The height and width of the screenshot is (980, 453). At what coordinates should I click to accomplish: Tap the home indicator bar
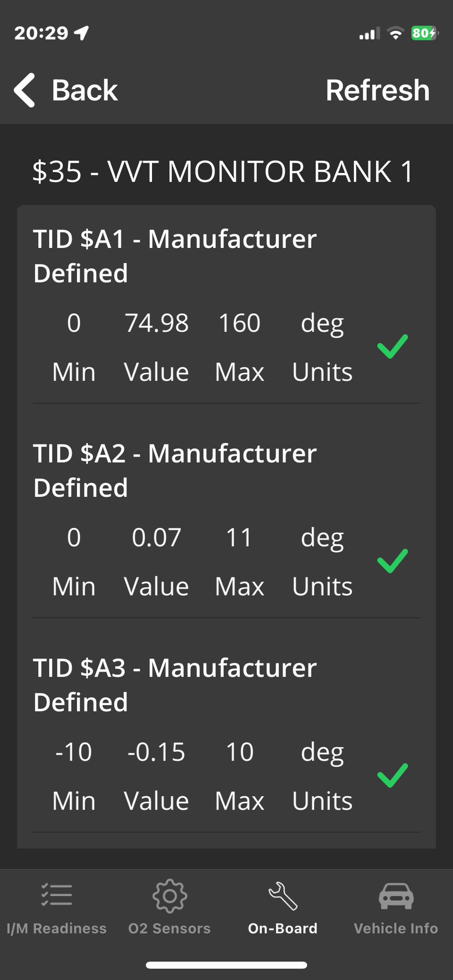coord(226,965)
